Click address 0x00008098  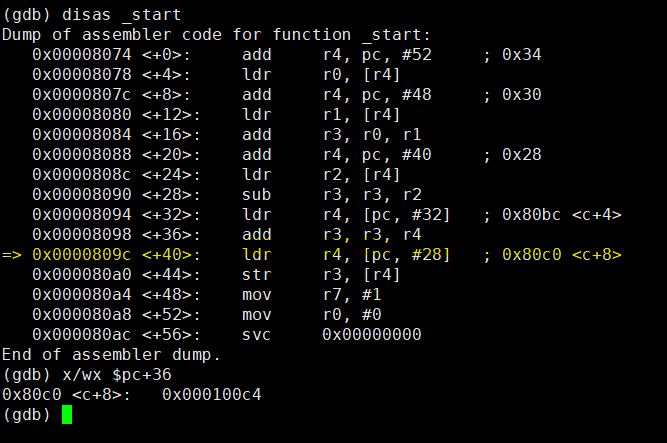tap(82, 235)
